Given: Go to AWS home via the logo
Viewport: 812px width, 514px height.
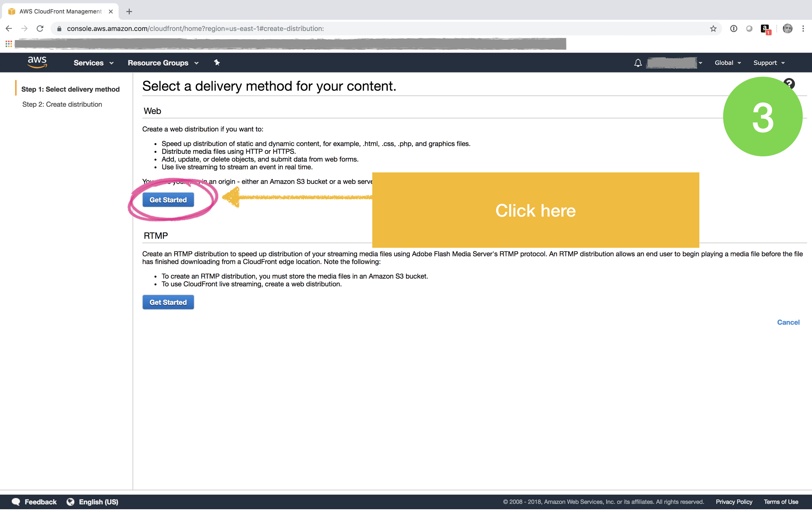Looking at the screenshot, I should (37, 62).
